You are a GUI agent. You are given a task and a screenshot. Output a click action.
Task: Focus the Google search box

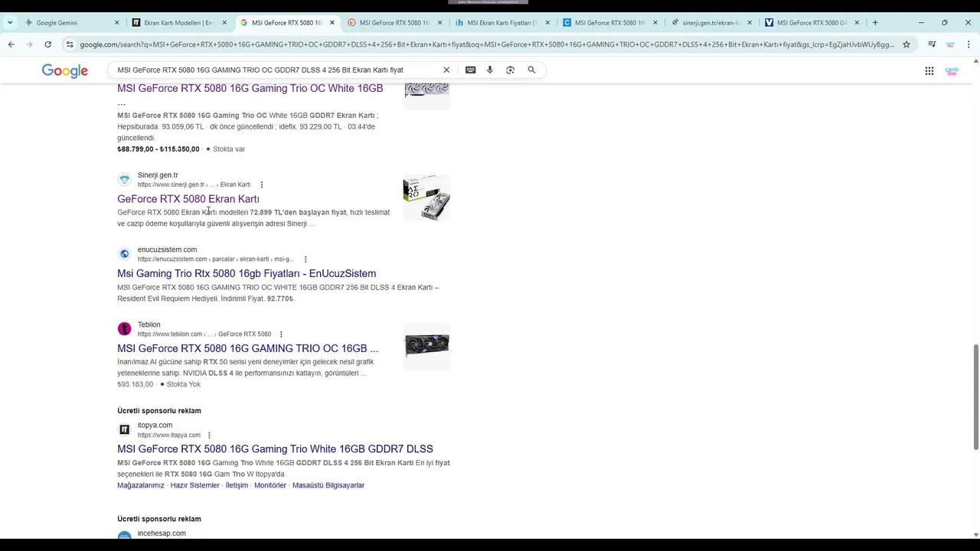276,70
